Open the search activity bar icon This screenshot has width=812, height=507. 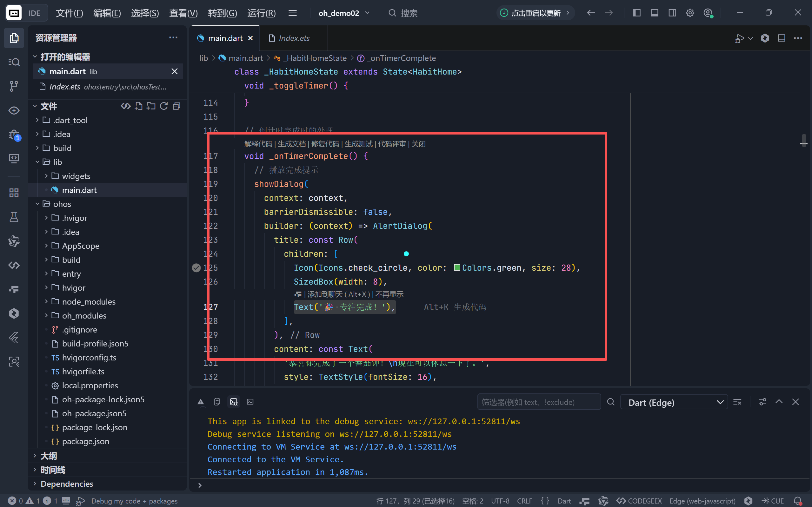pos(14,62)
